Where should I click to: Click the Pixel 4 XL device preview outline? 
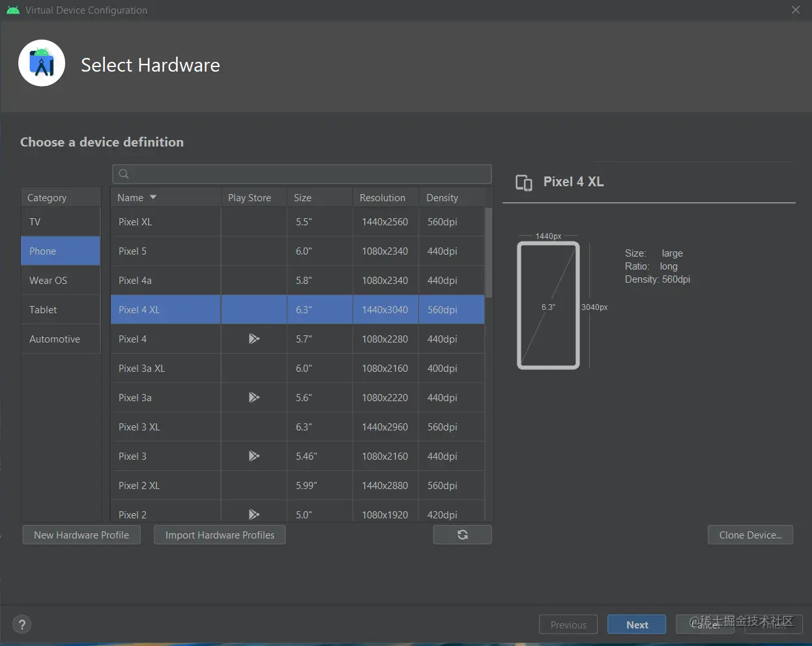[548, 305]
